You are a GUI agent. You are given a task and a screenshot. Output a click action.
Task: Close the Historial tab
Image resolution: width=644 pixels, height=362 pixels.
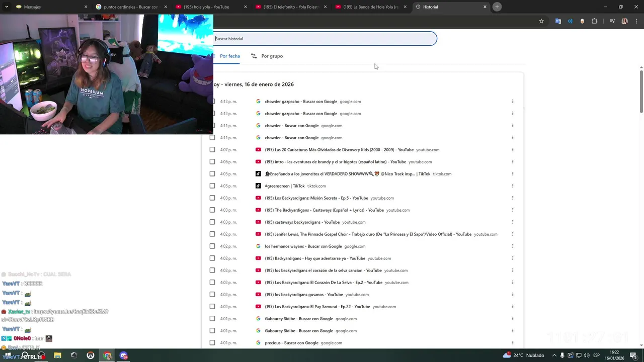(485, 7)
